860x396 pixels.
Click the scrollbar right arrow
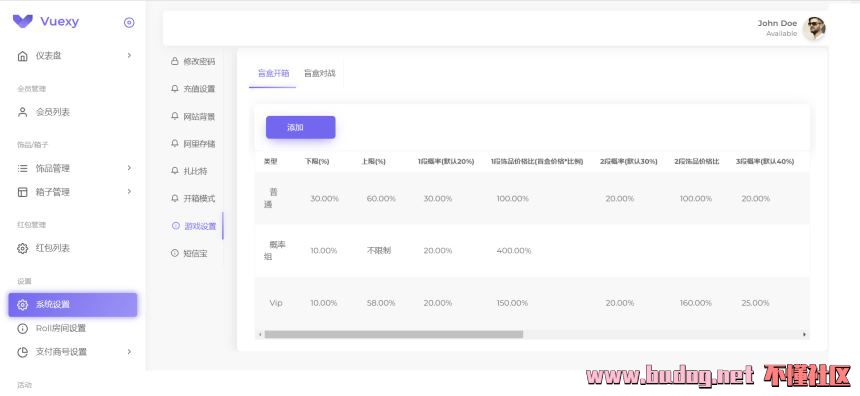point(805,334)
